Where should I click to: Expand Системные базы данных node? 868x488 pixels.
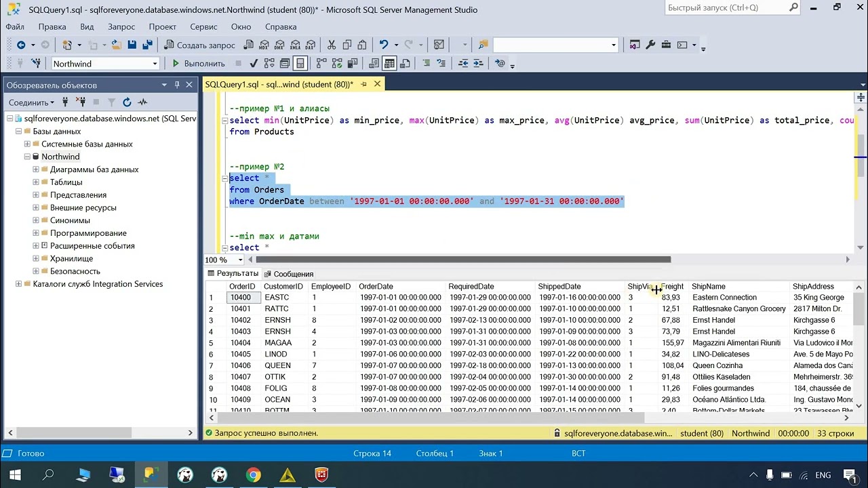click(27, 144)
